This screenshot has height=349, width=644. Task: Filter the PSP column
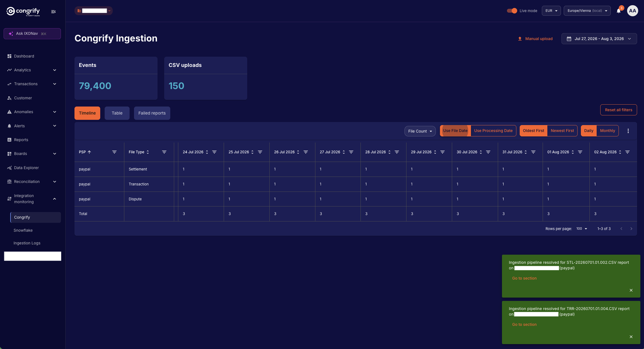pos(114,152)
